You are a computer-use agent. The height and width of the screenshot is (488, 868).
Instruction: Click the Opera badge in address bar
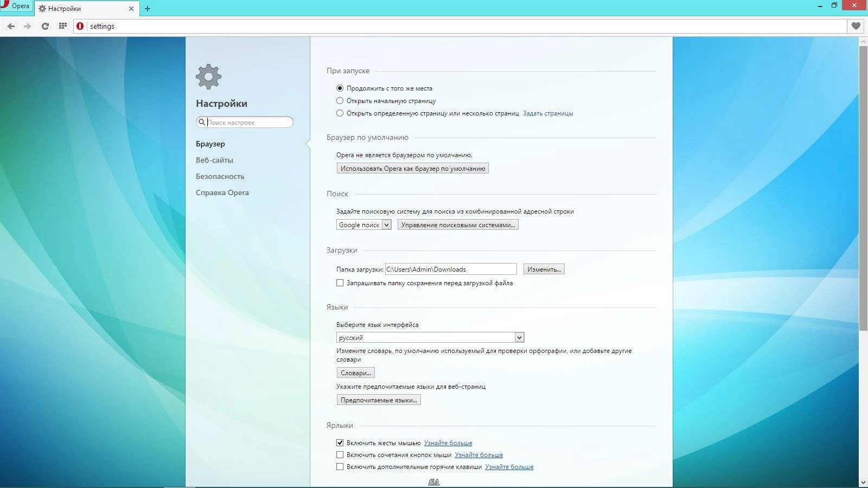click(x=80, y=26)
